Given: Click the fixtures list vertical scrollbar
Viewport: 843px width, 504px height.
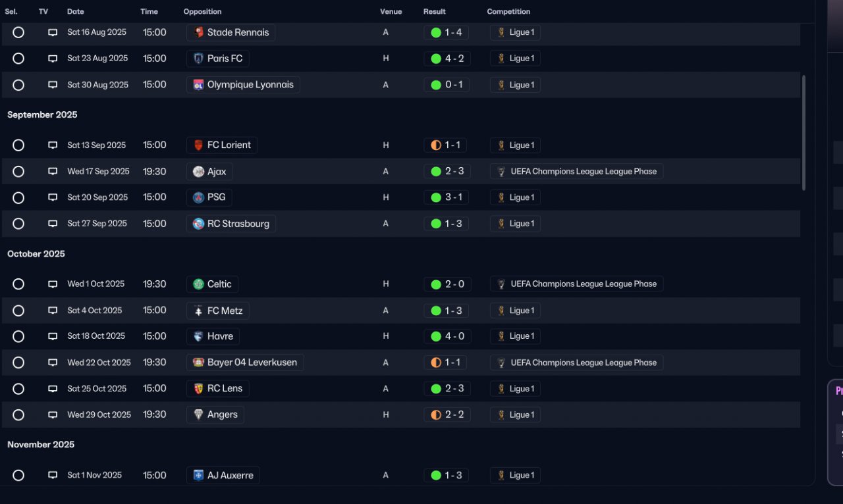Looking at the screenshot, I should [803, 132].
